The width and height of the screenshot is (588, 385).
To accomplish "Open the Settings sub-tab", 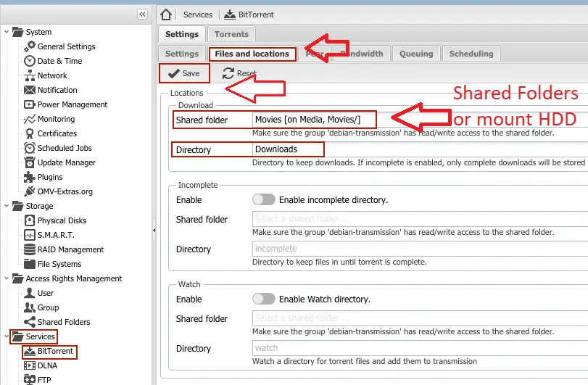I will 182,54.
